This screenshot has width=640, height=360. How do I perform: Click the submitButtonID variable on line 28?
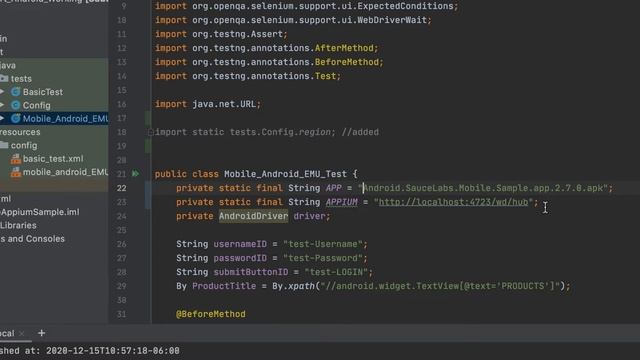point(251,272)
